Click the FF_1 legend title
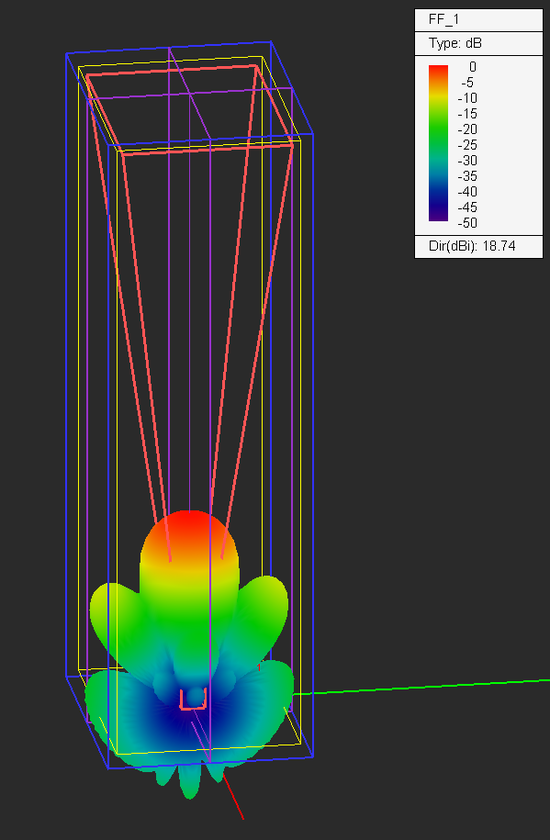This screenshot has height=840, width=550. click(x=444, y=20)
